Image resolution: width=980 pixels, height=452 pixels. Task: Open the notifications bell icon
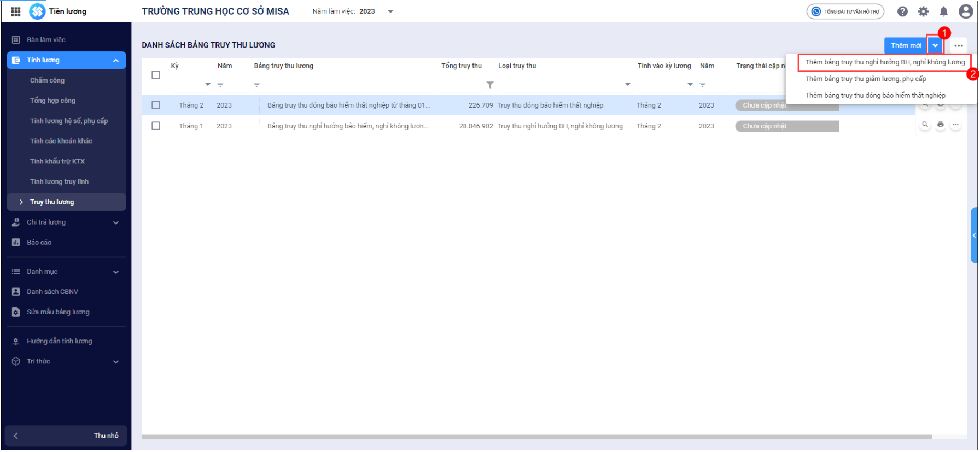click(x=944, y=11)
